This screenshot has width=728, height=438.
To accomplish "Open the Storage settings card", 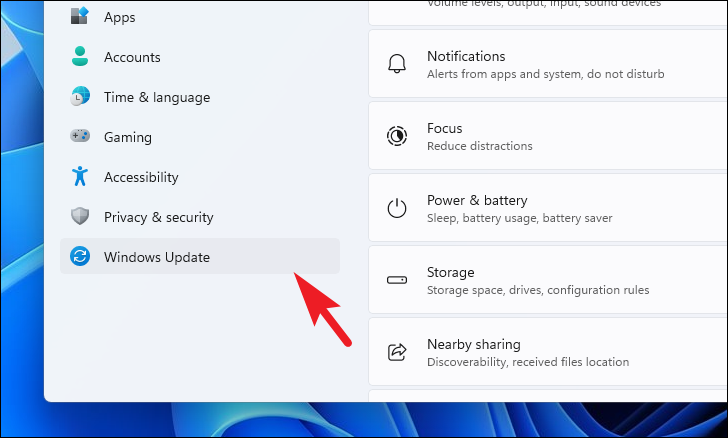I will point(548,280).
